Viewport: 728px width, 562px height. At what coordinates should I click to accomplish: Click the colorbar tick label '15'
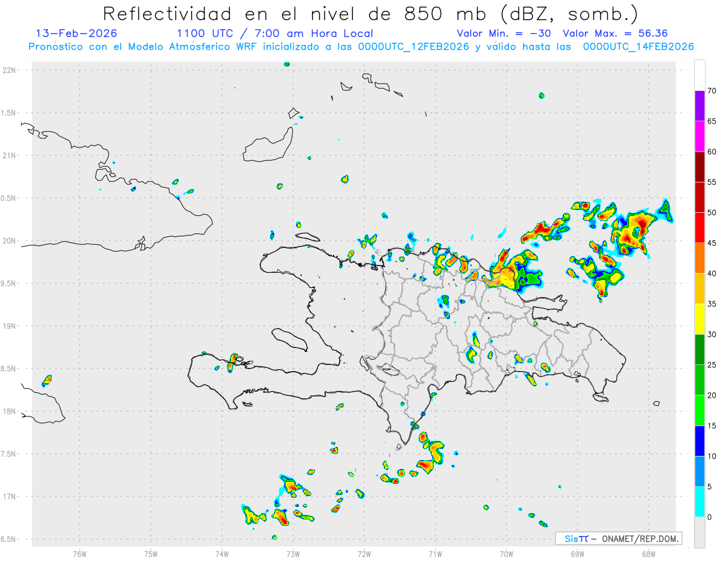(712, 426)
